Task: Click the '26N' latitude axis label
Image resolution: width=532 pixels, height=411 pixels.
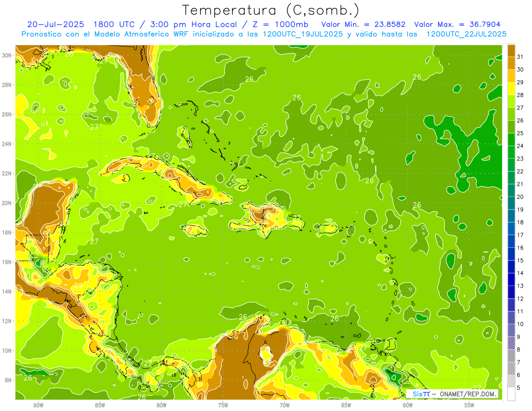Action: click(6, 114)
